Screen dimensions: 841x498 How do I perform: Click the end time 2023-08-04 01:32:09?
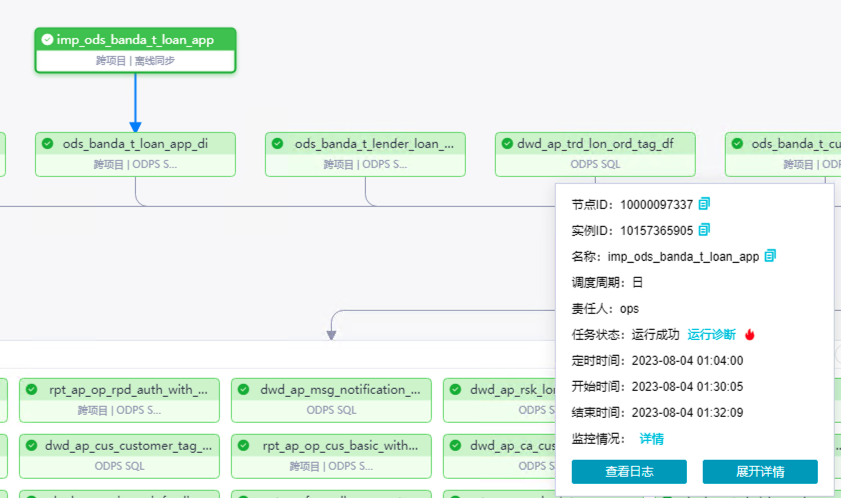tap(687, 413)
